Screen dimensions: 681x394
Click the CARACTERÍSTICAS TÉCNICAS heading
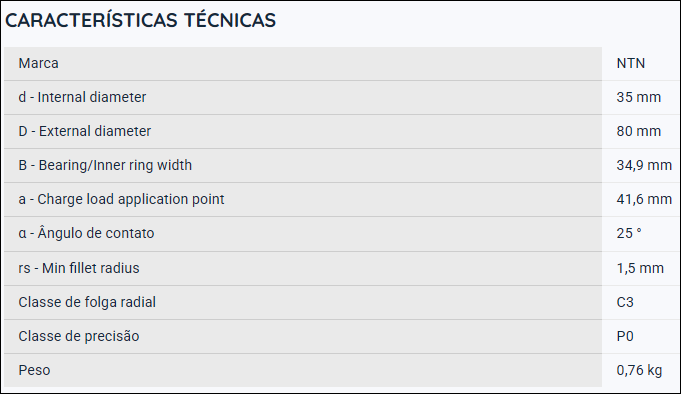coord(140,20)
